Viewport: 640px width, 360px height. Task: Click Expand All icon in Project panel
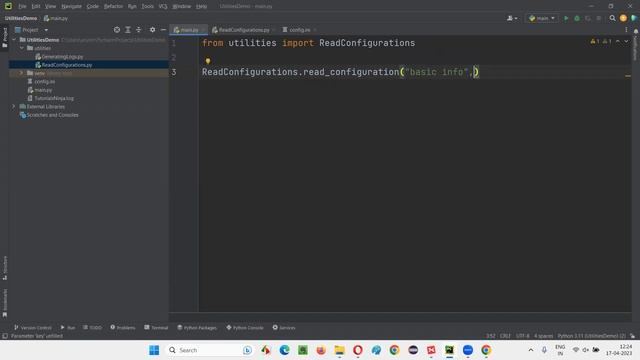[x=128, y=30]
